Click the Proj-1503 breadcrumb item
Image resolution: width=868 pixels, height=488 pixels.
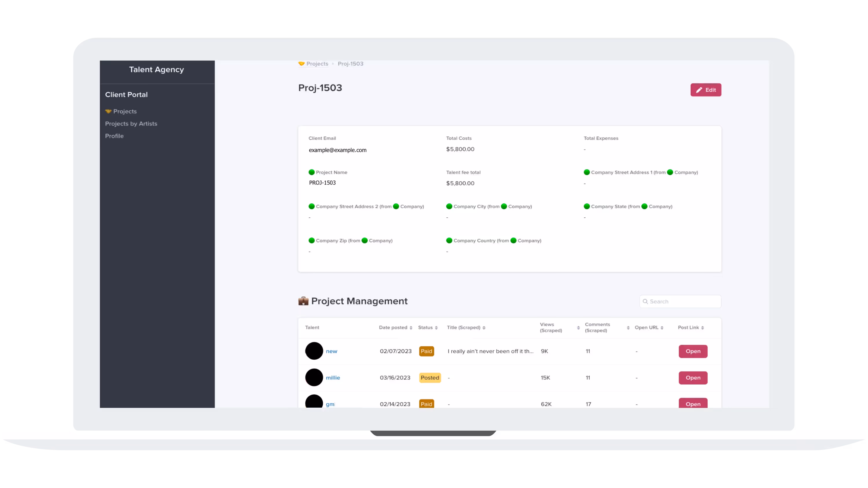(x=350, y=64)
